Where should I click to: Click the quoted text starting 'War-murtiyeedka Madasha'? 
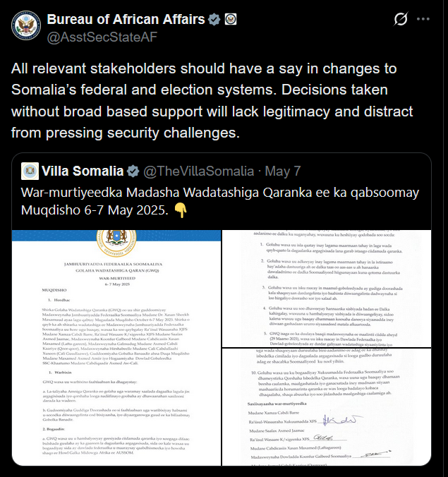220,201
